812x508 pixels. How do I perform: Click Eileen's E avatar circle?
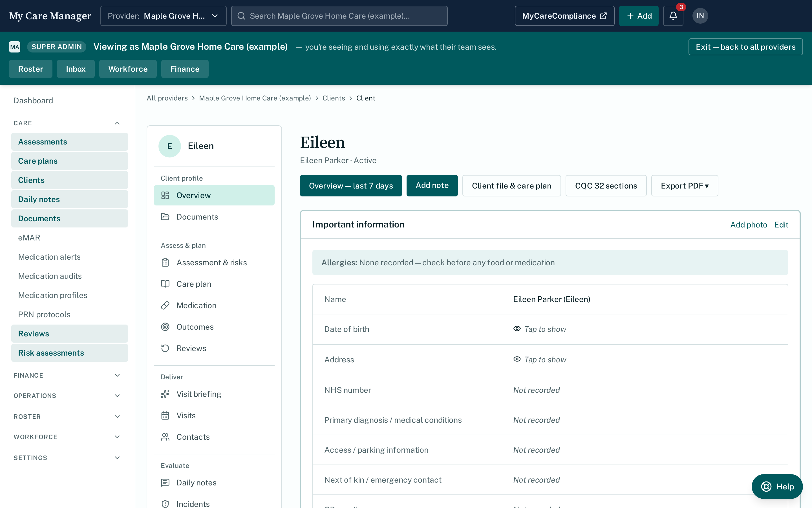pyautogui.click(x=169, y=146)
